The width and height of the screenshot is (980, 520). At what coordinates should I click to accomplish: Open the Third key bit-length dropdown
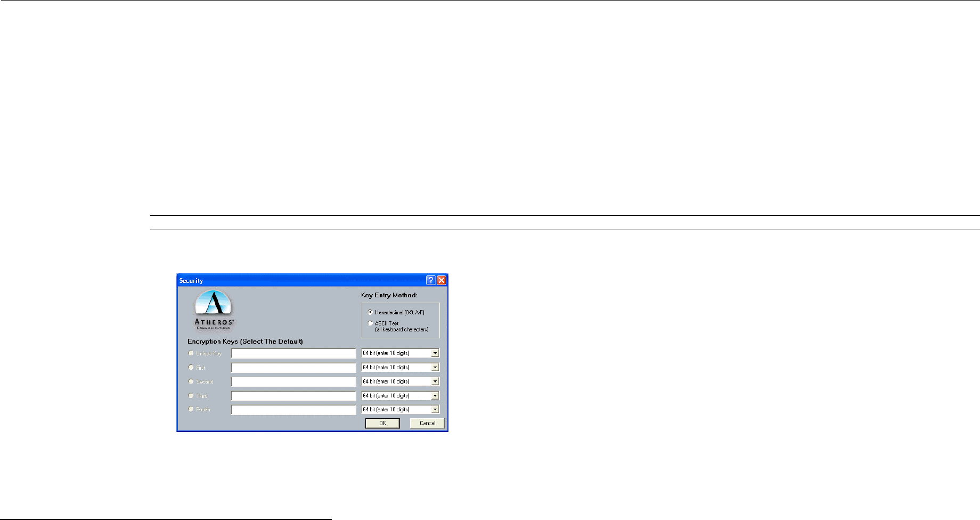[x=435, y=396]
